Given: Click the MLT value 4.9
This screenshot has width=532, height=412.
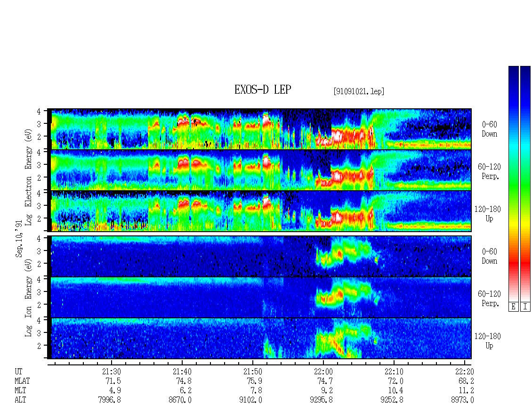Looking at the screenshot, I should coord(115,391).
